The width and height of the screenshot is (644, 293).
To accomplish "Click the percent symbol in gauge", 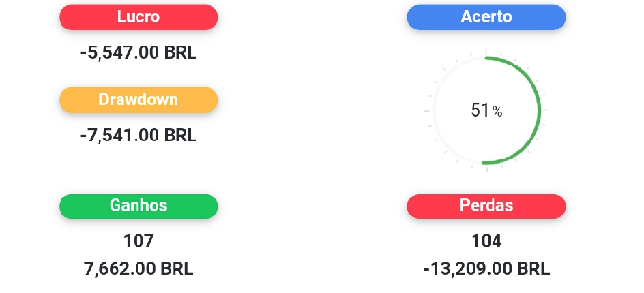I will (497, 112).
